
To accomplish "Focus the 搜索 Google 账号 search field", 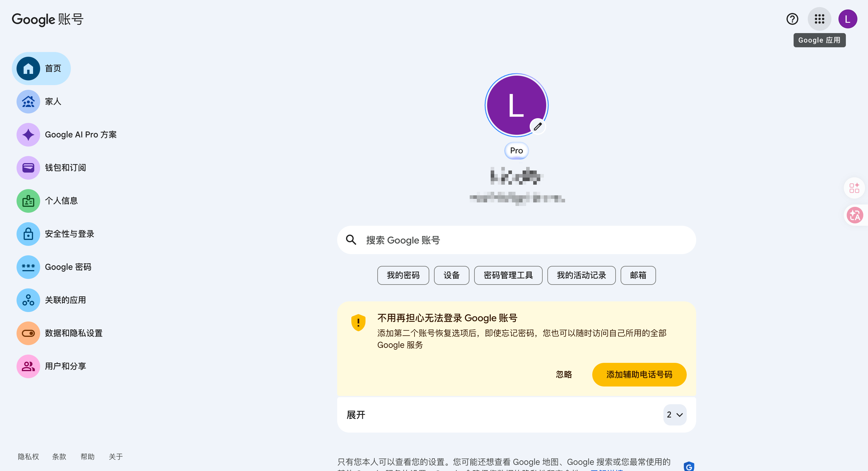I will [x=516, y=240].
